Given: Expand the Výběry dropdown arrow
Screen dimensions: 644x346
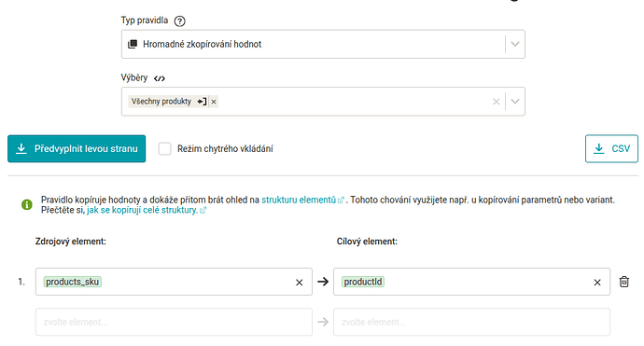Looking at the screenshot, I should [x=515, y=102].
